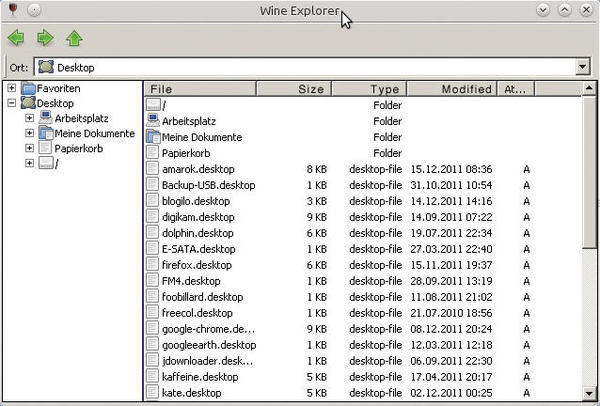The width and height of the screenshot is (600, 406).
Task: Click file icon of FM4.desktop
Action: coord(152,281)
